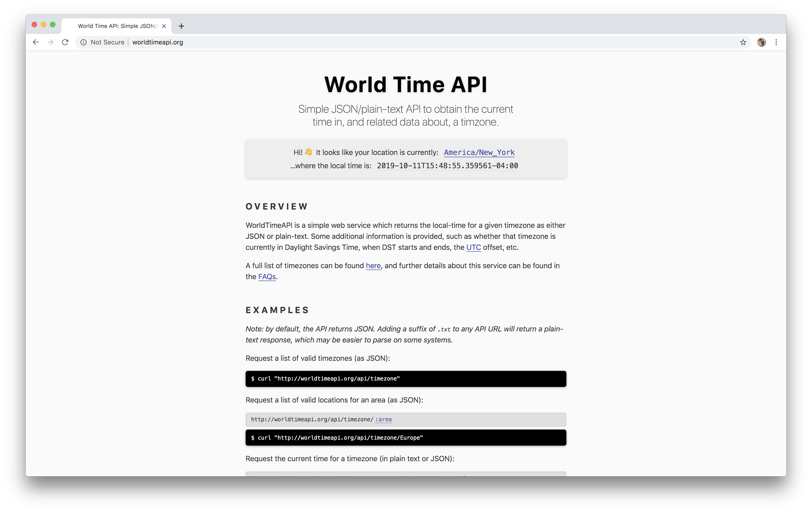
Task: Click the :area parameter link
Action: [383, 419]
